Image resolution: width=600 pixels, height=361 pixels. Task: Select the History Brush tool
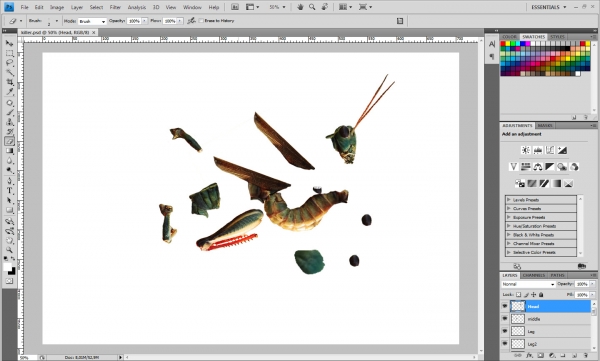[9, 132]
